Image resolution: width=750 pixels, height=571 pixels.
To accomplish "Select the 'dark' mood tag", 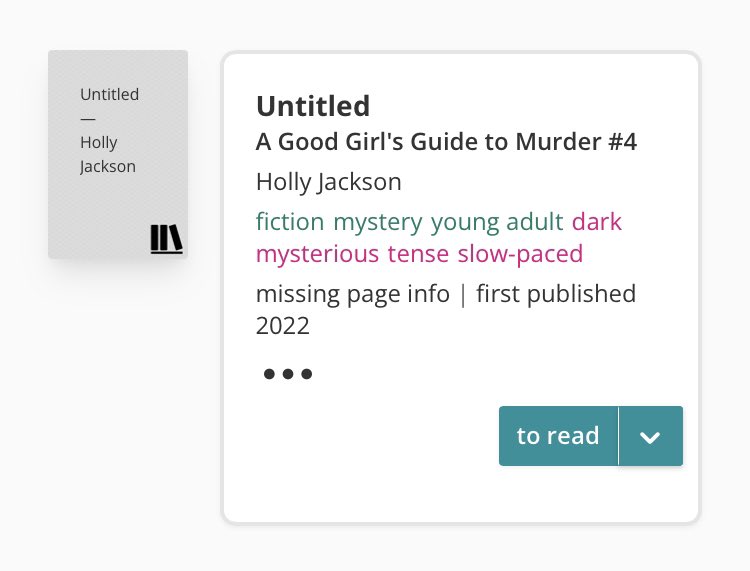I will pos(596,222).
